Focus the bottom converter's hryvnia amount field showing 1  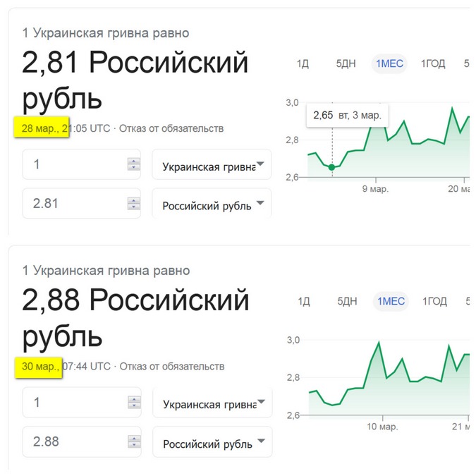point(82,402)
